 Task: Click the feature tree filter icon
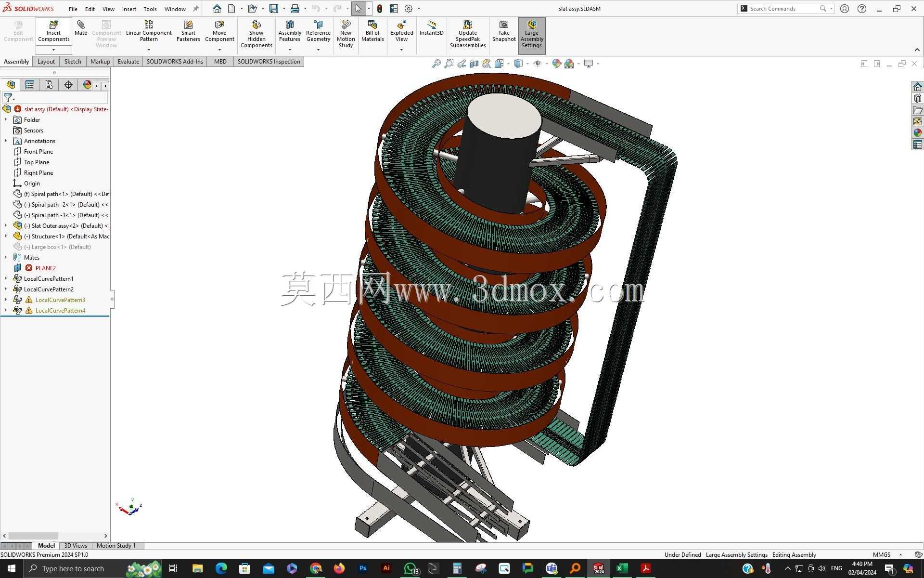pos(8,98)
